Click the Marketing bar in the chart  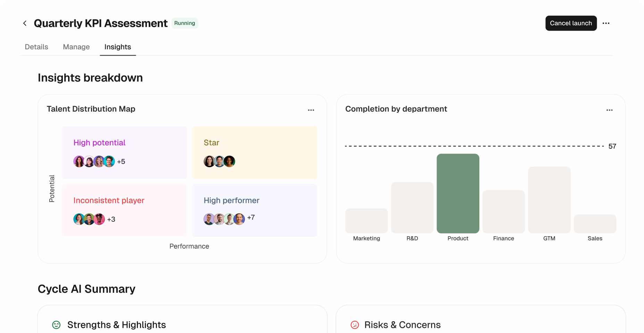click(x=366, y=221)
